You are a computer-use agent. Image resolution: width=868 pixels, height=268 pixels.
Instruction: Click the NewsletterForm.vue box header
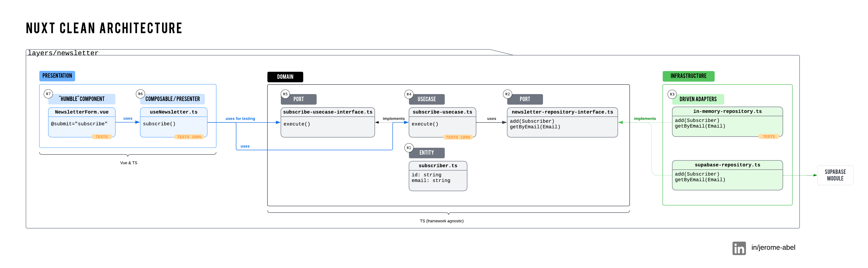[82, 112]
